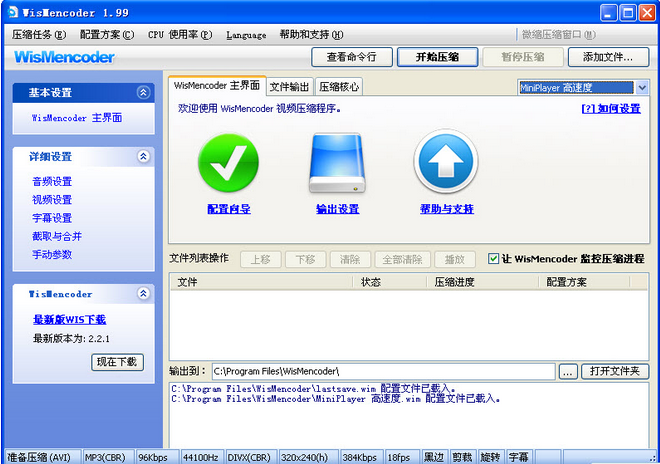The width and height of the screenshot is (660, 464).
Task: Click the 旋转 status bar entry
Action: coord(491,457)
